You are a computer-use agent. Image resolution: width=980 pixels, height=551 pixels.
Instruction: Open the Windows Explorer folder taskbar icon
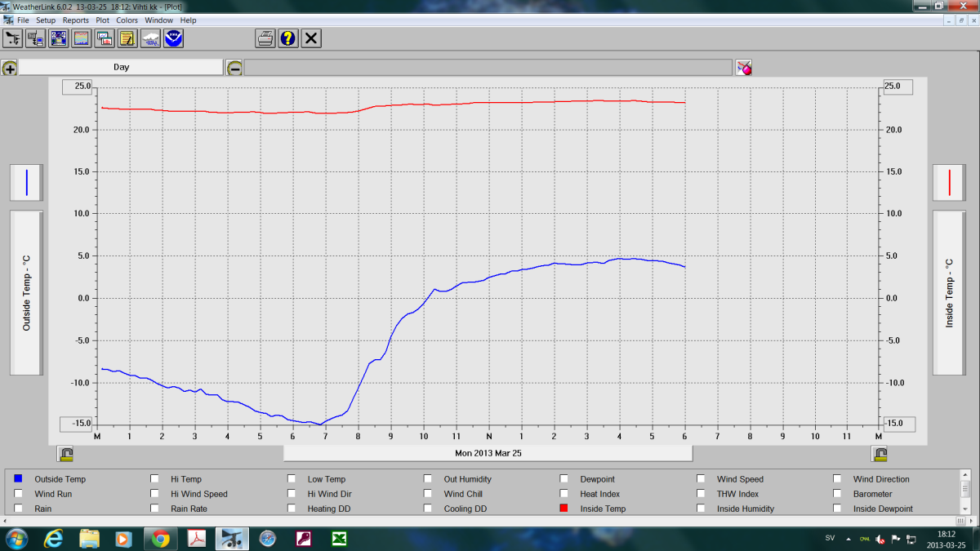pyautogui.click(x=89, y=539)
